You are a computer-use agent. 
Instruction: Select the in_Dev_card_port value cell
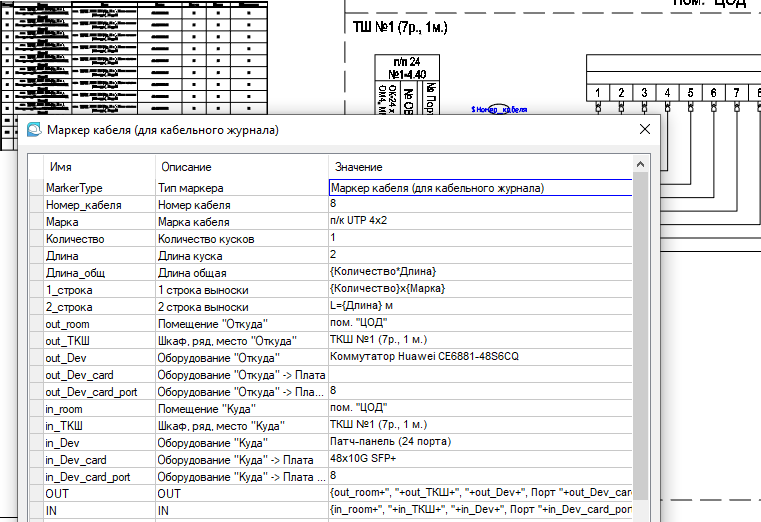point(480,476)
